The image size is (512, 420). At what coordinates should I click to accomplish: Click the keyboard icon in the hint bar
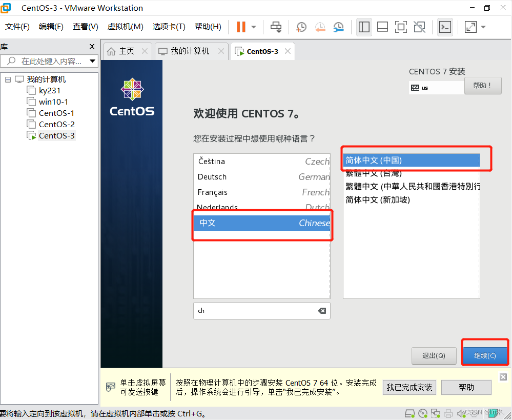coord(110,387)
